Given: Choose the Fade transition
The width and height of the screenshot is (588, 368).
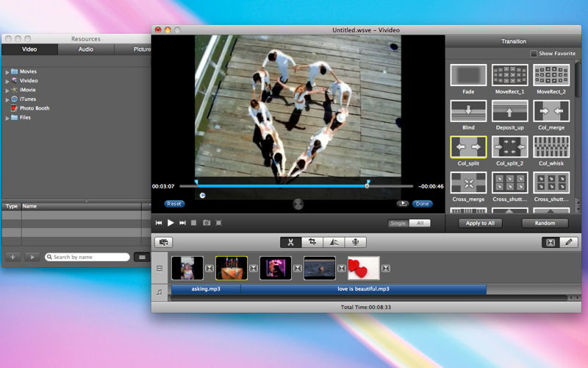Looking at the screenshot, I should tap(468, 75).
